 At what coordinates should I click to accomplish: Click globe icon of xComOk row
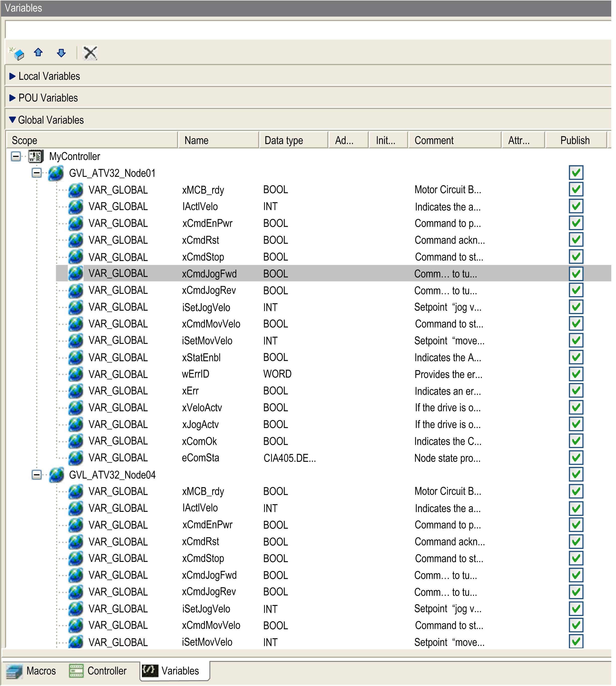point(76,441)
